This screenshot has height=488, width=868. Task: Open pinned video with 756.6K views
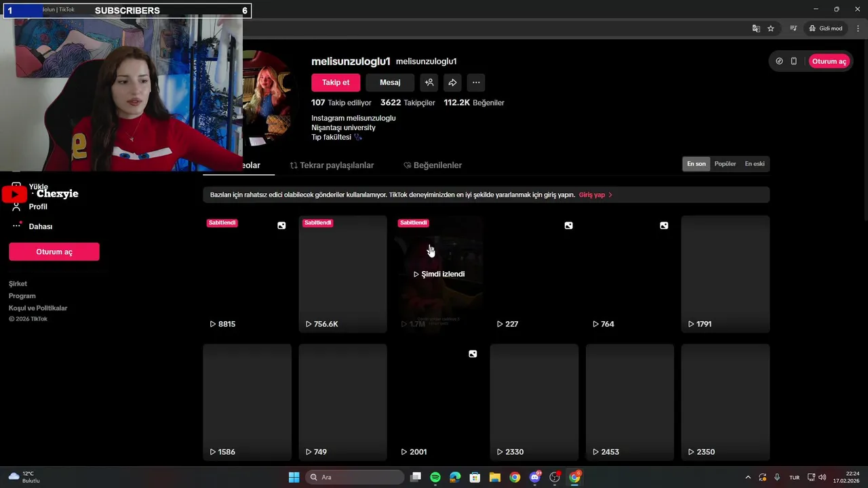342,274
